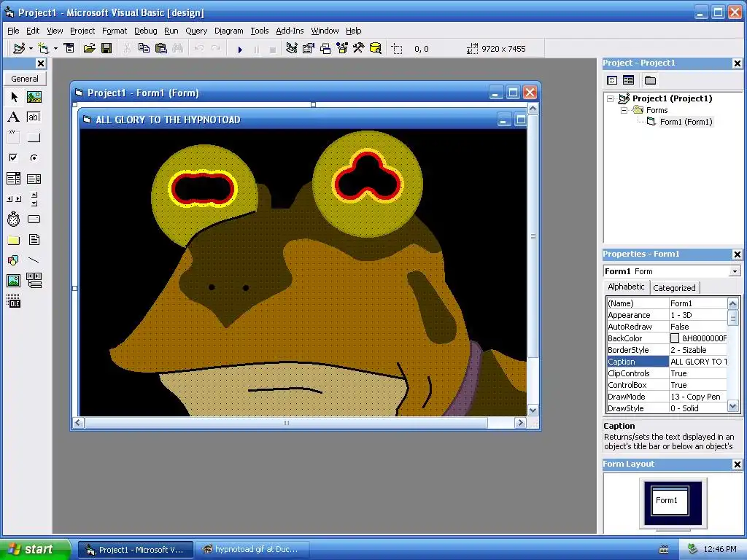
Task: Select the Data control tool
Action: tap(34, 281)
